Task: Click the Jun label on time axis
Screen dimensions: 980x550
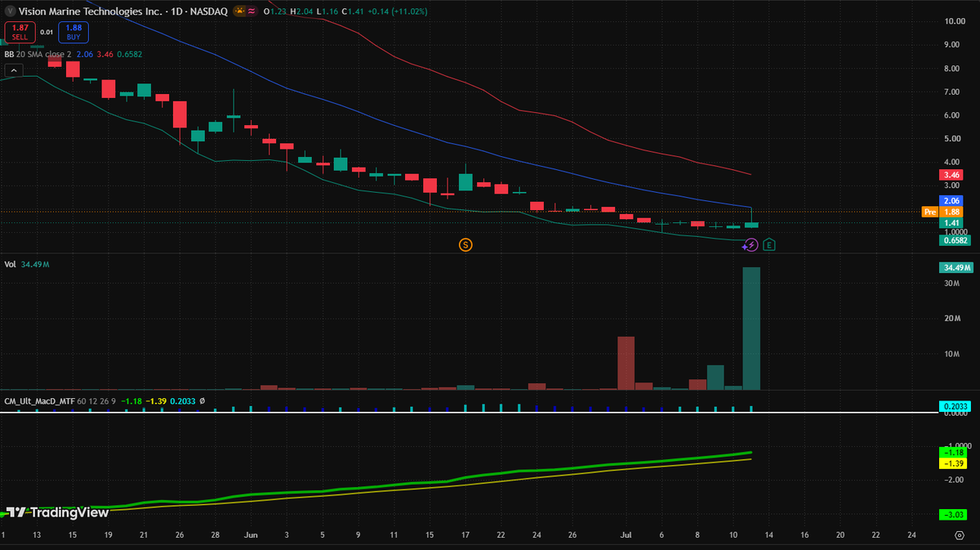Action: click(x=252, y=534)
